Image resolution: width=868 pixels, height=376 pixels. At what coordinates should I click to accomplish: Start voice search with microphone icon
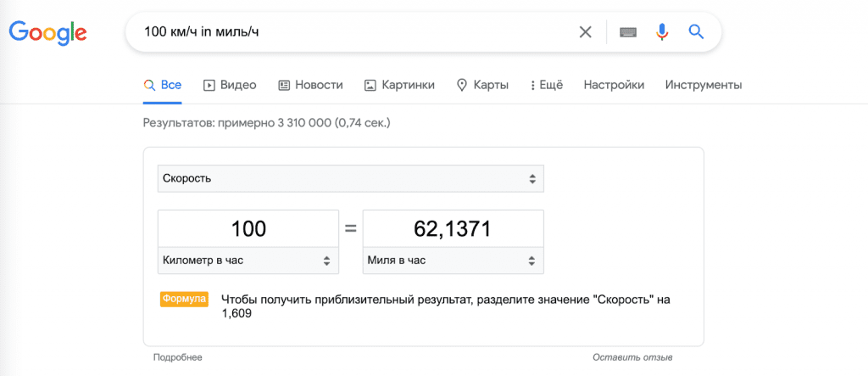coord(662,32)
